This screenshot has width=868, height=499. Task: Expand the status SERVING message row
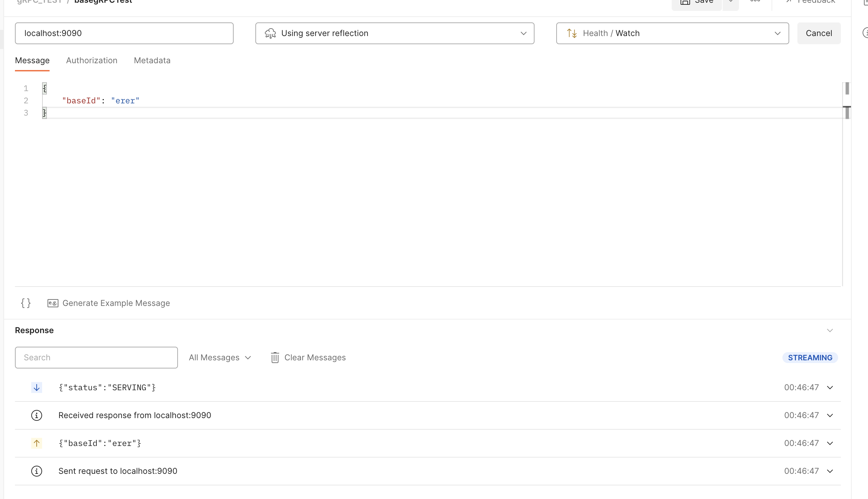point(830,387)
